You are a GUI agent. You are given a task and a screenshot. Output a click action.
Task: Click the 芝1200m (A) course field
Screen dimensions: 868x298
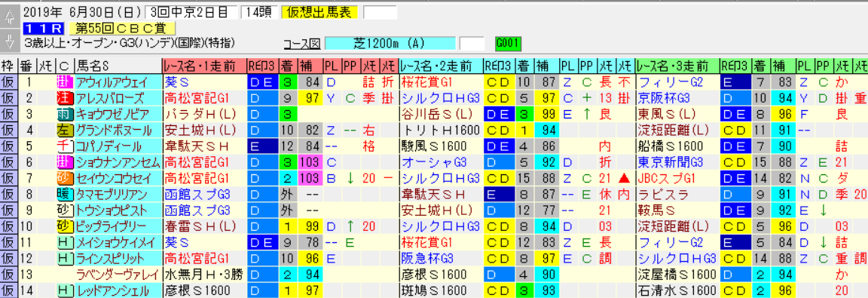point(391,43)
